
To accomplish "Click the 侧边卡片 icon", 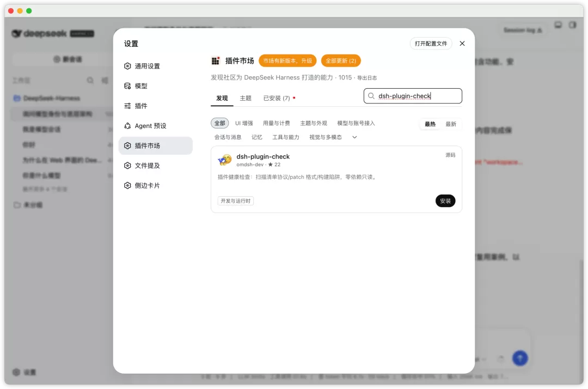I will pyautogui.click(x=127, y=185).
